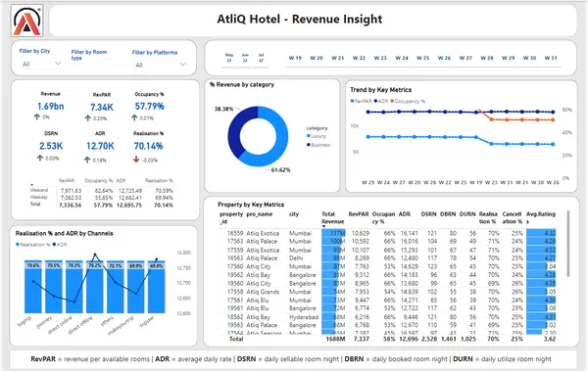Select week W 22 in the slicer
588x371 pixels.
[359, 58]
